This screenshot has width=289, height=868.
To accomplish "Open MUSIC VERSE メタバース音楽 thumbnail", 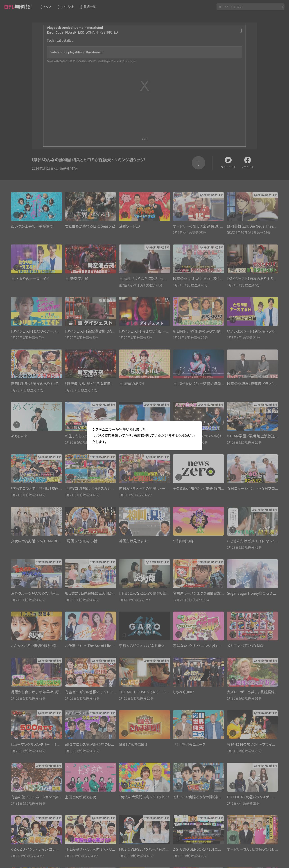I will (144, 830).
